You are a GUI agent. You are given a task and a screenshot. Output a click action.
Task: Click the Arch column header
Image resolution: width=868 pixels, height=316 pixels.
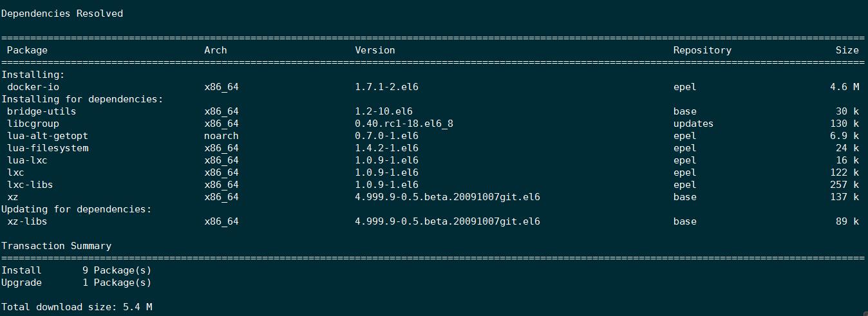pos(216,50)
